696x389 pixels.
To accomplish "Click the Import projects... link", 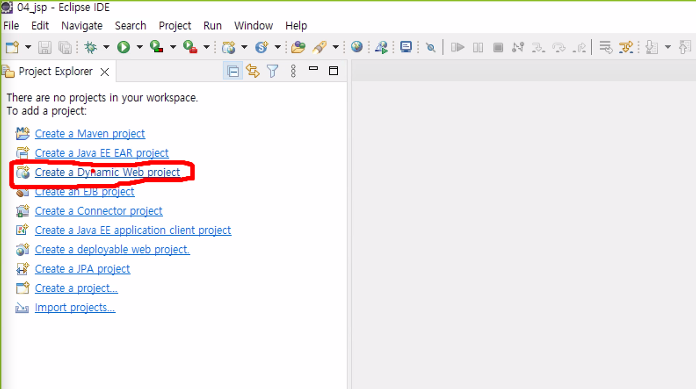I will pos(75,308).
